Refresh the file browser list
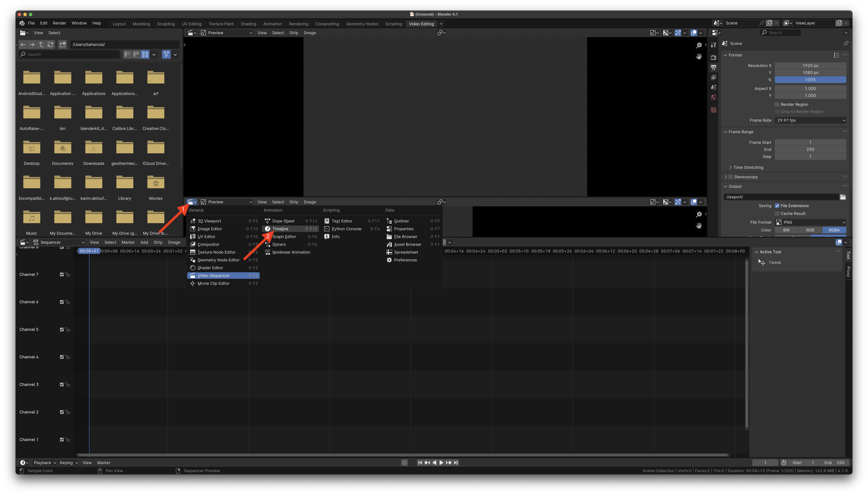This screenshot has height=495, width=868. click(x=50, y=45)
